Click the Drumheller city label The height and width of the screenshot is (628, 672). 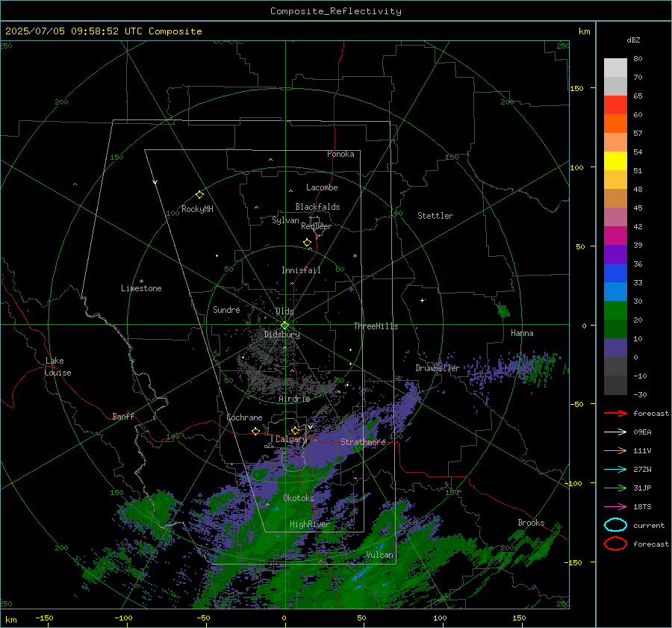pyautogui.click(x=438, y=368)
